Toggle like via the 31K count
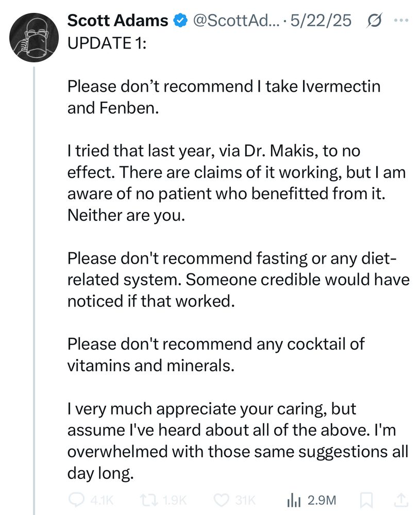This screenshot has height=515, width=420. [x=245, y=500]
